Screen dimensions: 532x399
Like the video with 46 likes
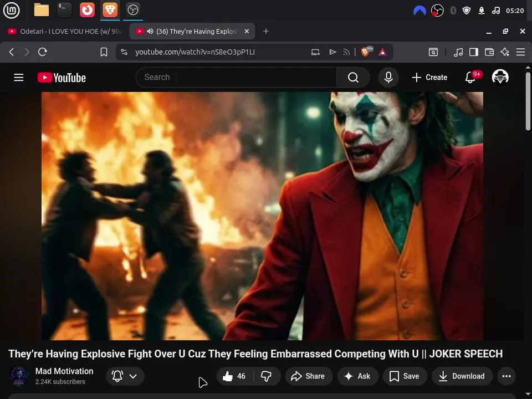[x=234, y=376]
